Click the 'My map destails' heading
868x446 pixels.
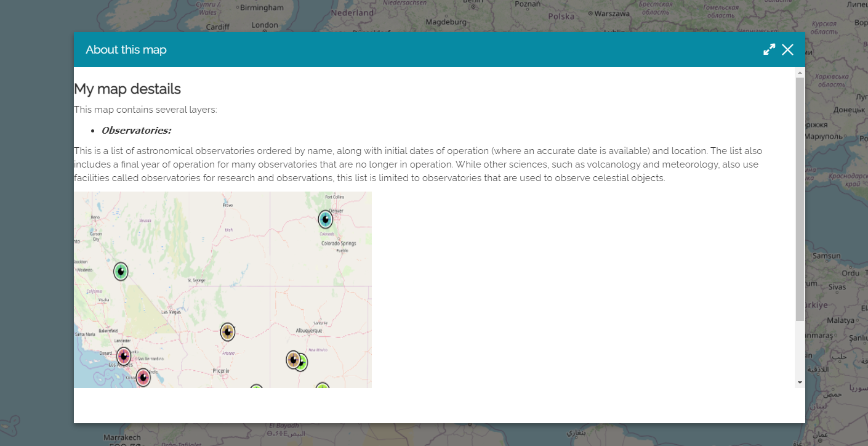tap(127, 89)
